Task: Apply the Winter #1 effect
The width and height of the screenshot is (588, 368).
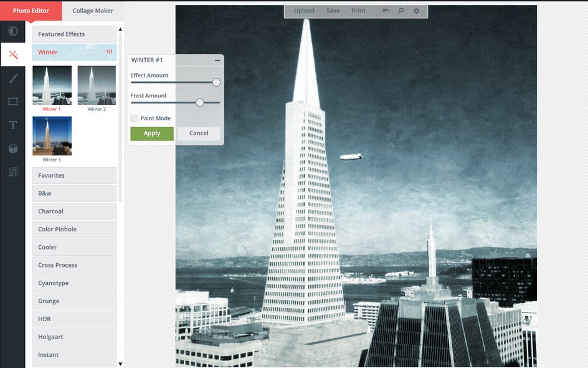Action: coord(152,133)
